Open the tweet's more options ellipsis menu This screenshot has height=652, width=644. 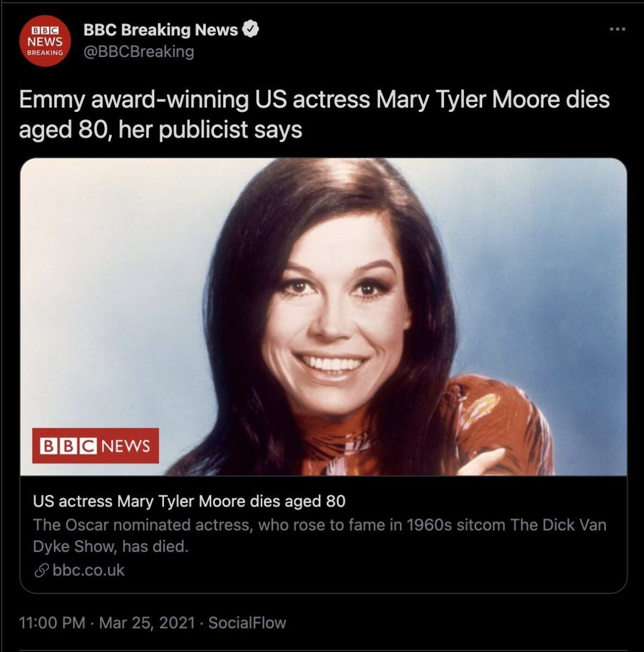click(617, 29)
